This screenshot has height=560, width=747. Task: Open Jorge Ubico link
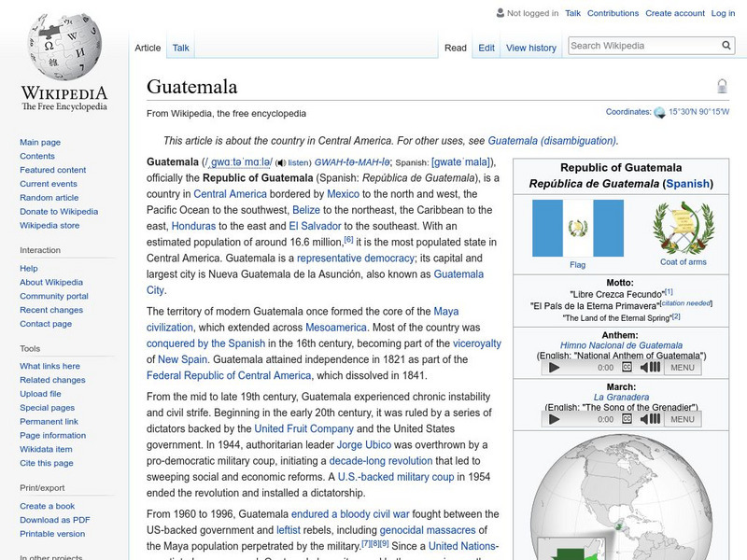[364, 445]
